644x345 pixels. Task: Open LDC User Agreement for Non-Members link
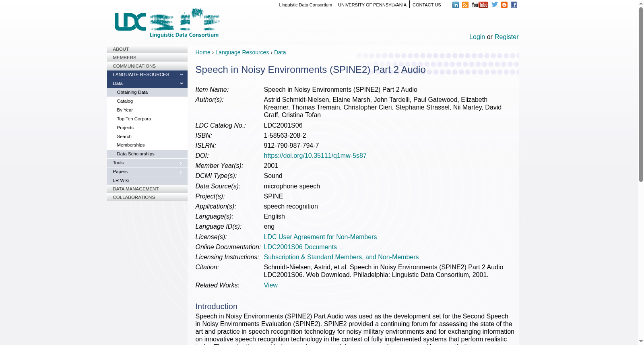pos(320,237)
